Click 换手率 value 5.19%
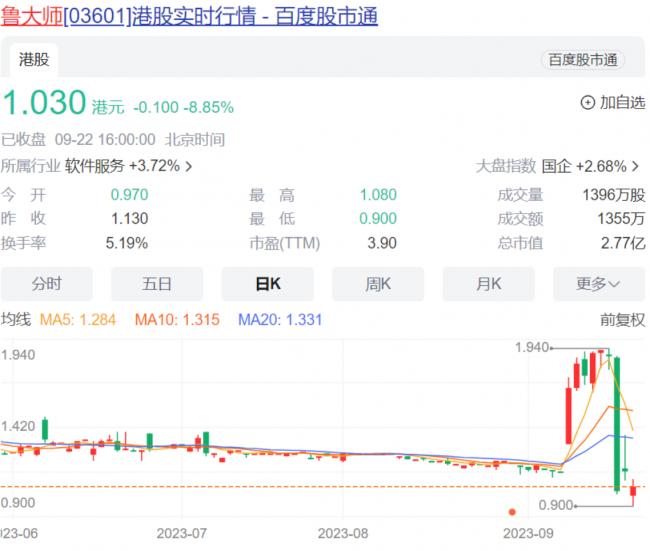Image resolution: width=650 pixels, height=551 pixels. pyautogui.click(x=127, y=243)
